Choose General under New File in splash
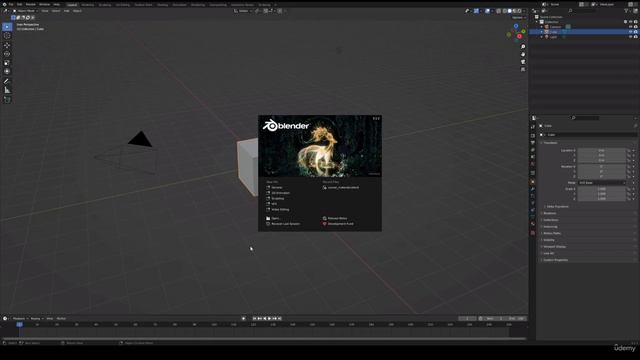This screenshot has width=640, height=360. click(277, 187)
